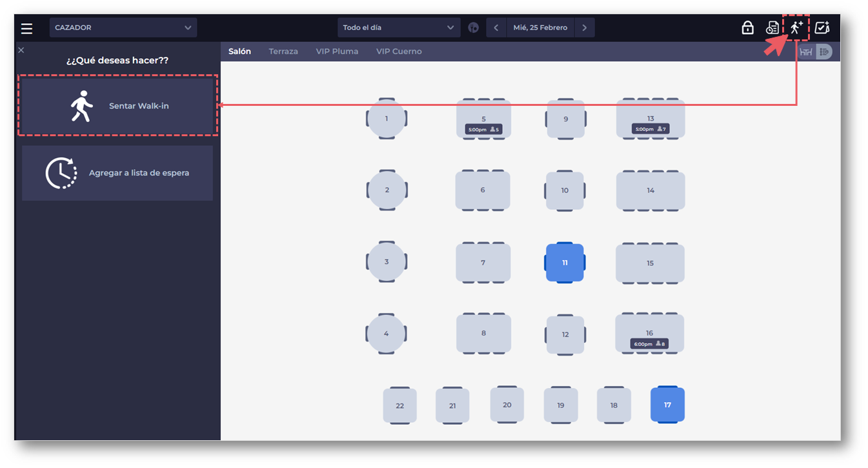This screenshot has width=868, height=468.
Task: Switch to the Terraza tab
Action: tap(283, 52)
